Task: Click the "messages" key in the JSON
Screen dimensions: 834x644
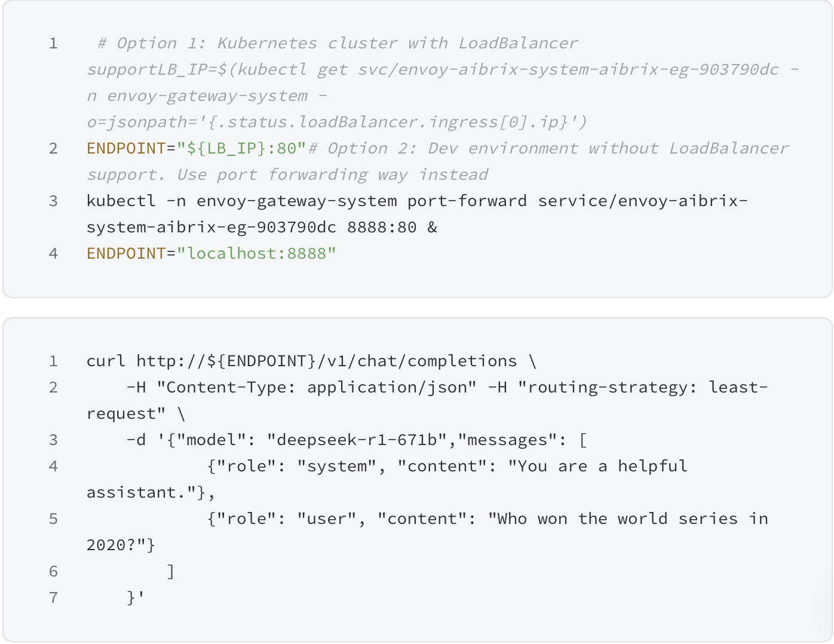Action: pyautogui.click(x=508, y=440)
